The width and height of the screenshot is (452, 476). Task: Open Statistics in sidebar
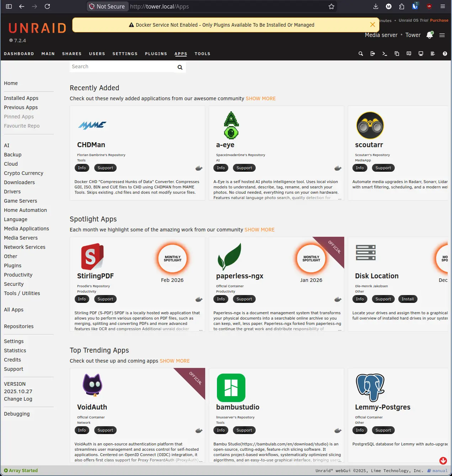click(15, 351)
